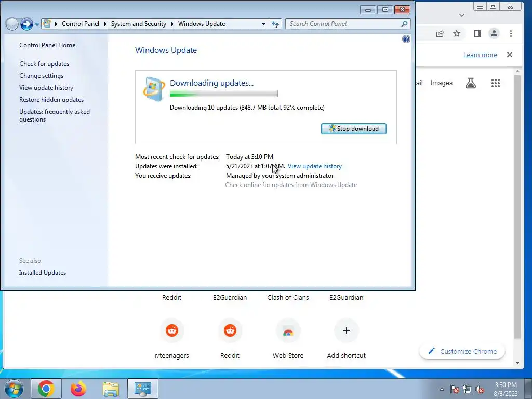Image resolution: width=532 pixels, height=399 pixels.
Task: Expand the chevron after System and Security breadcrumb
Action: tap(172, 24)
